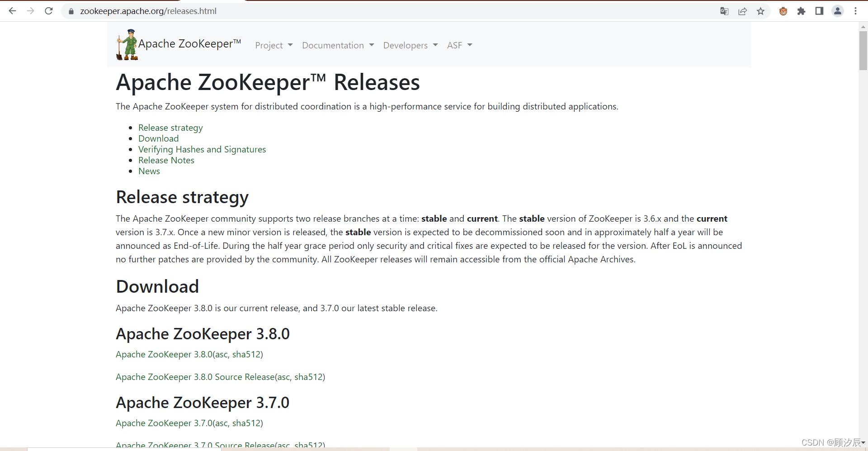Go forward to the next page

tap(31, 11)
